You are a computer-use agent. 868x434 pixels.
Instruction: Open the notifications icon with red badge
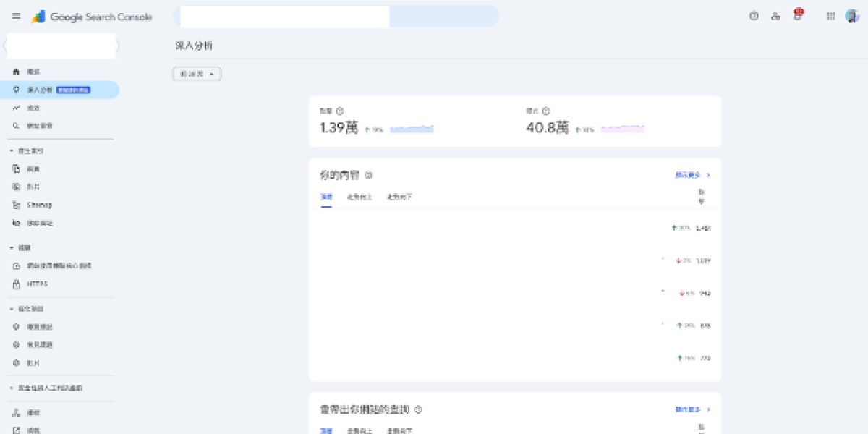(798, 15)
